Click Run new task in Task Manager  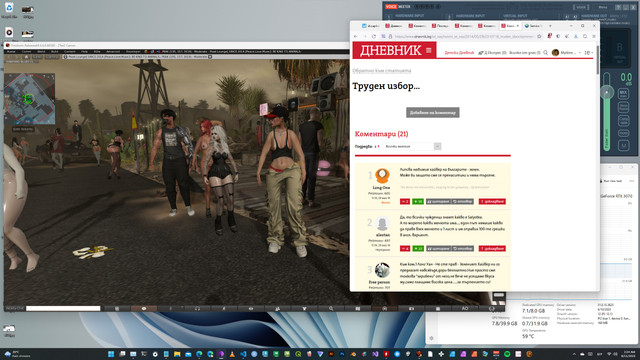point(611,181)
